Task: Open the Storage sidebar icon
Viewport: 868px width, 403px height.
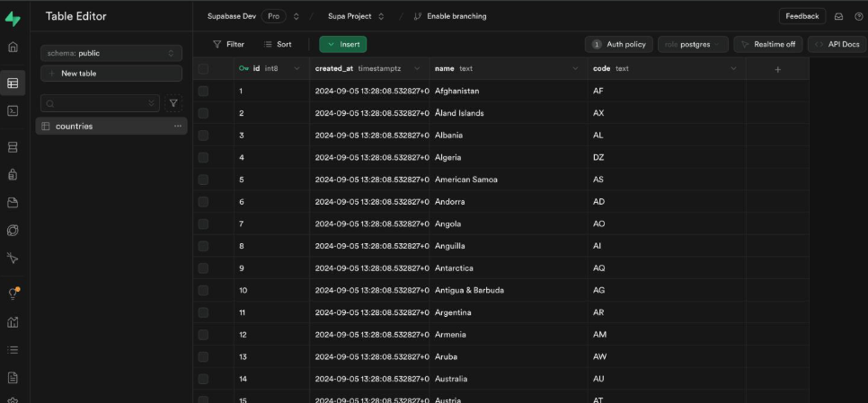Action: pyautogui.click(x=13, y=203)
